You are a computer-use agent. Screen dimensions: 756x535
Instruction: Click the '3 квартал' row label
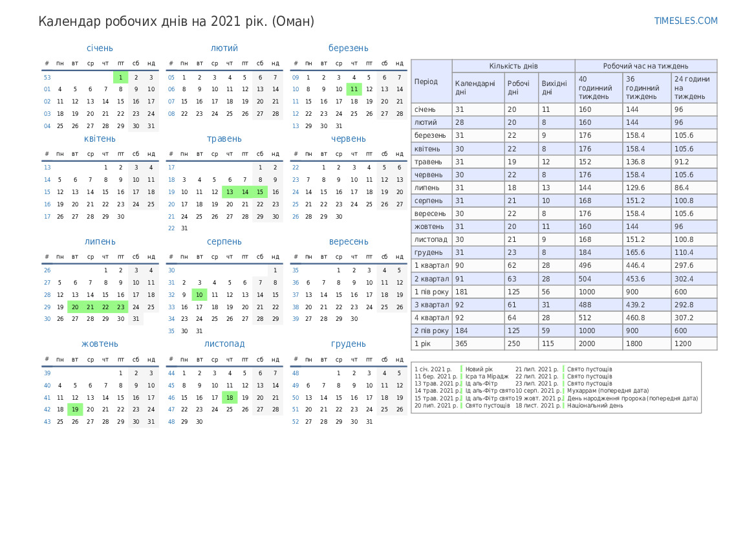click(431, 305)
